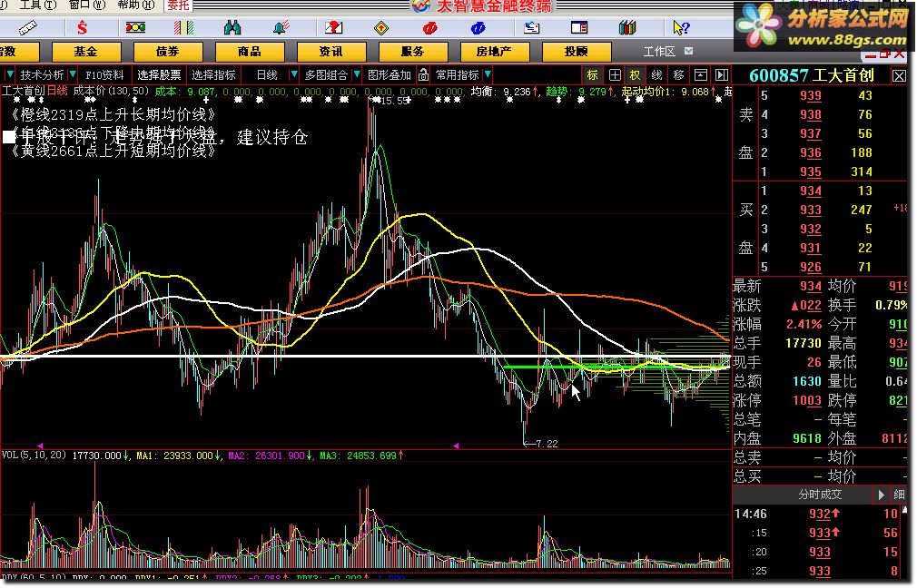Click the 图形叠加 button
The image size is (917, 588).
point(389,74)
